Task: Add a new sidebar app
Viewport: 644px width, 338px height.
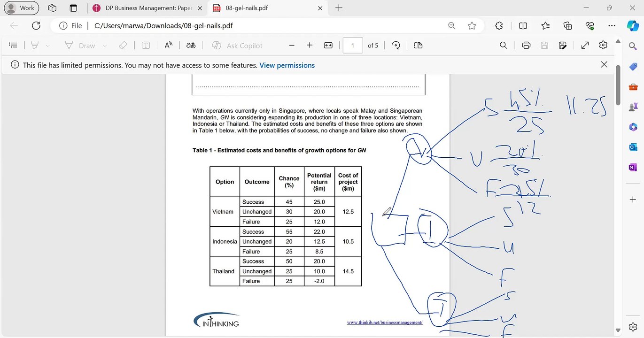Action: (633, 200)
